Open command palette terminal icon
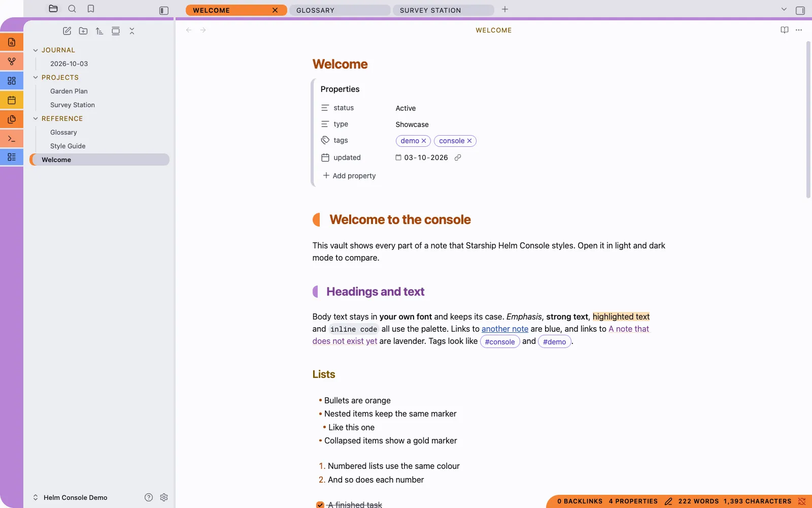812x508 pixels. click(12, 139)
